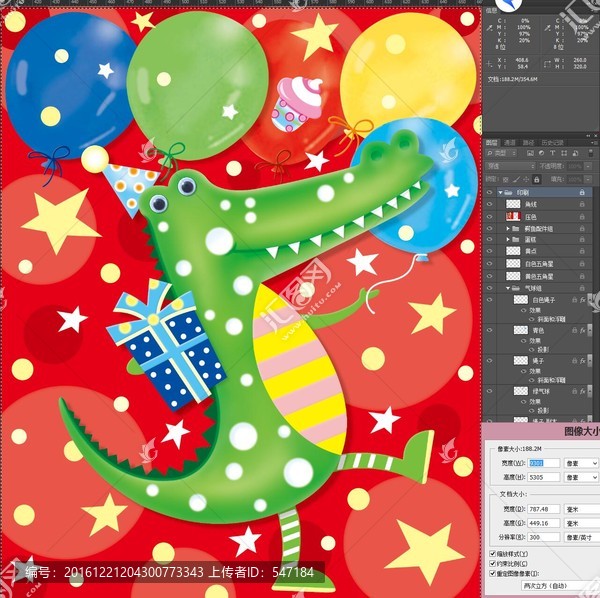Open opacity 不透明度 dropdown arrow

coord(588,166)
